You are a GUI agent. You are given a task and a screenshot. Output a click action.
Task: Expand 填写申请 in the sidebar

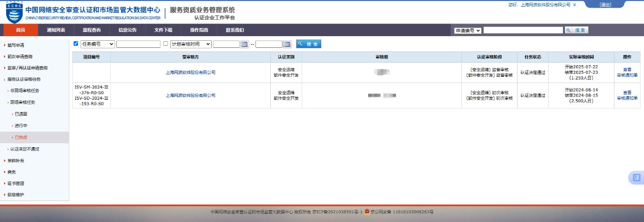click(16, 45)
